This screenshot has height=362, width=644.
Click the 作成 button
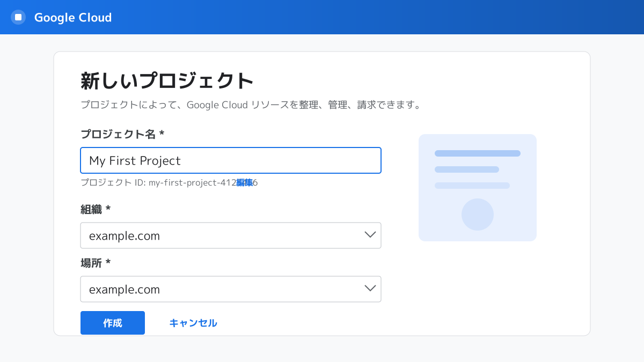click(113, 323)
